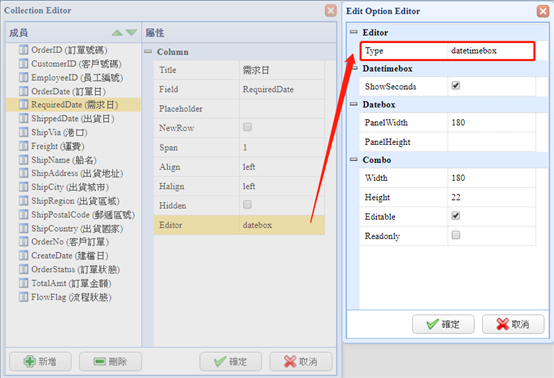Click the column icon beside OrderDate
The width and height of the screenshot is (554, 378).
(23, 91)
